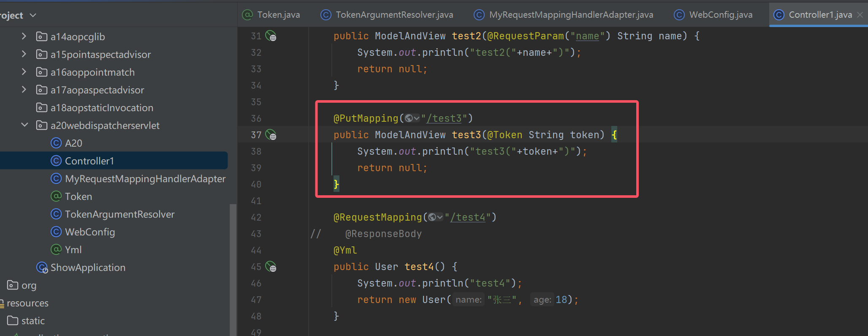This screenshot has height=336, width=868.
Task: Open MyRequestMappingHandlerAdapter.java tab
Action: coord(564,15)
